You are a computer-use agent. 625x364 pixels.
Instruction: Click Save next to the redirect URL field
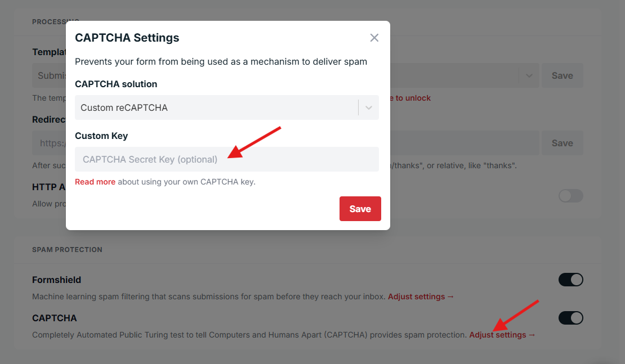coord(562,142)
